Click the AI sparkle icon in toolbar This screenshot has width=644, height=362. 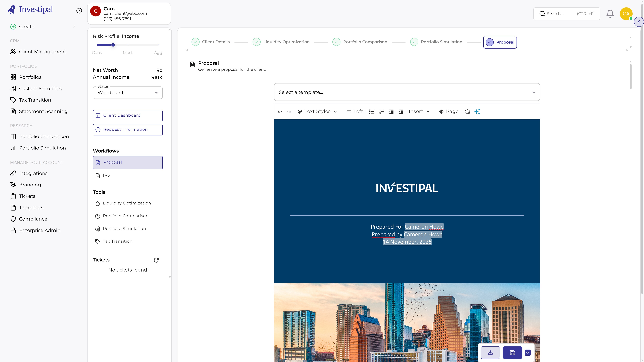point(477,112)
